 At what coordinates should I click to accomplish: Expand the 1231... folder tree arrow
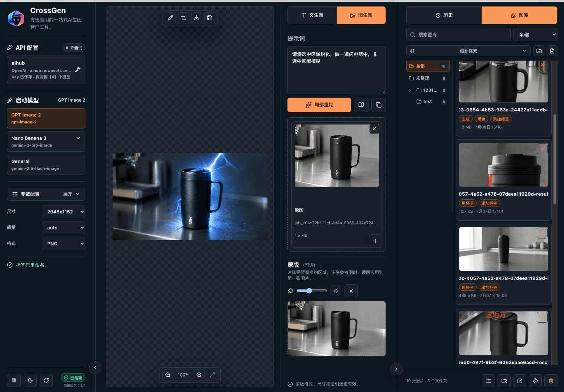click(410, 90)
